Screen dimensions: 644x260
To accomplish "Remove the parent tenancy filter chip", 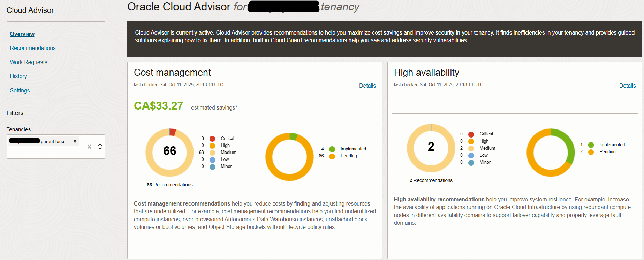I will (75, 141).
